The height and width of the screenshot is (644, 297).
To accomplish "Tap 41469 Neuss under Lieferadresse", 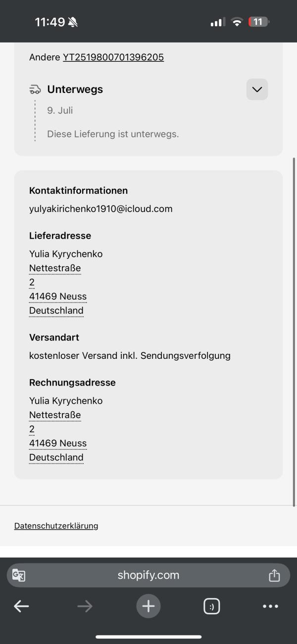I will 58,297.
